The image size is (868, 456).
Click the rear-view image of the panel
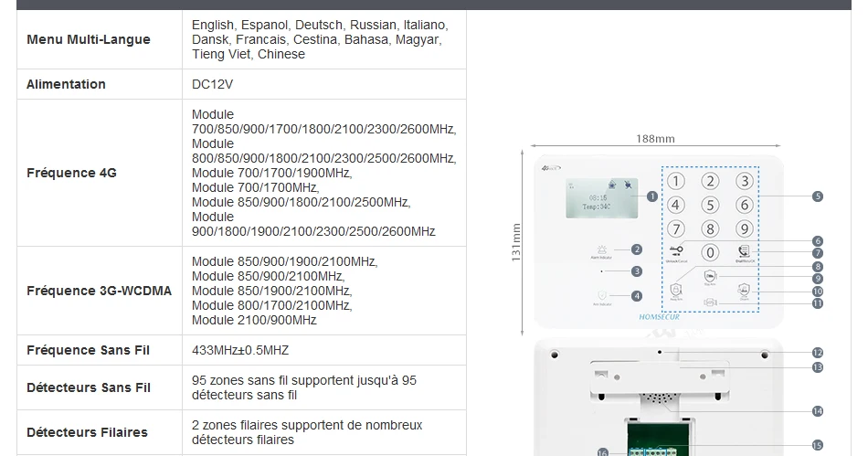(659, 398)
